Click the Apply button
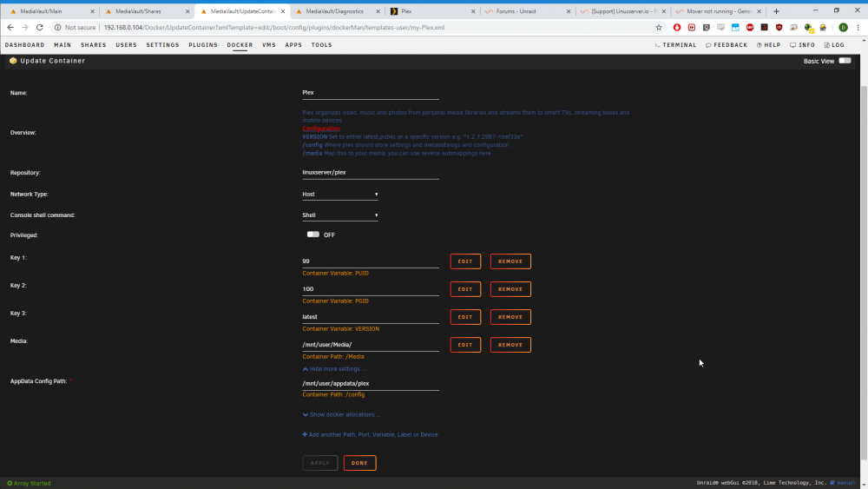 320,463
